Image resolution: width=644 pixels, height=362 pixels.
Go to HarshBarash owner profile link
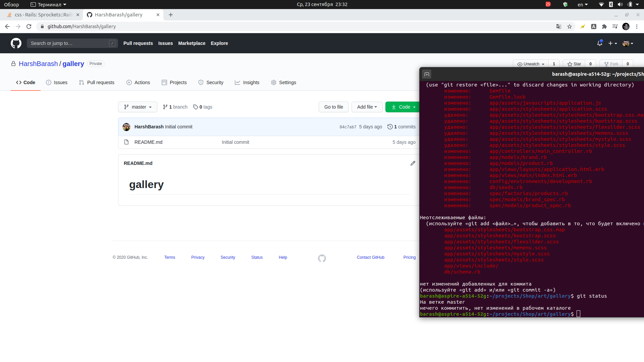[x=38, y=64]
